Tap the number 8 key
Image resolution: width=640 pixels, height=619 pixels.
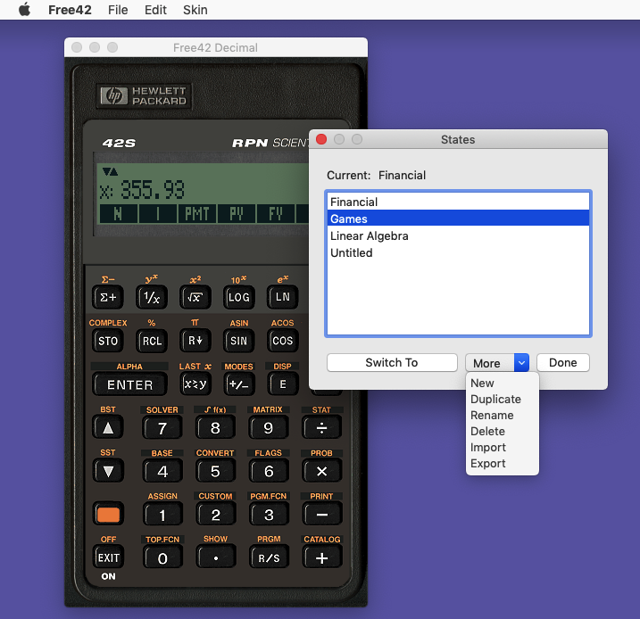pos(216,428)
